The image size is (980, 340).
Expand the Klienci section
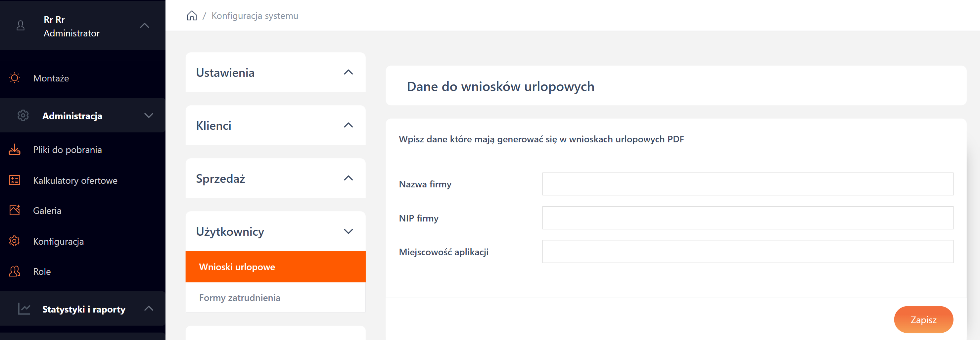pos(348,125)
